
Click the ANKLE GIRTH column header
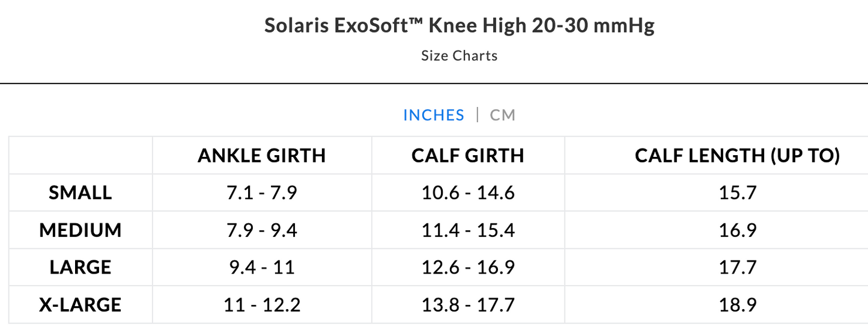(x=261, y=156)
